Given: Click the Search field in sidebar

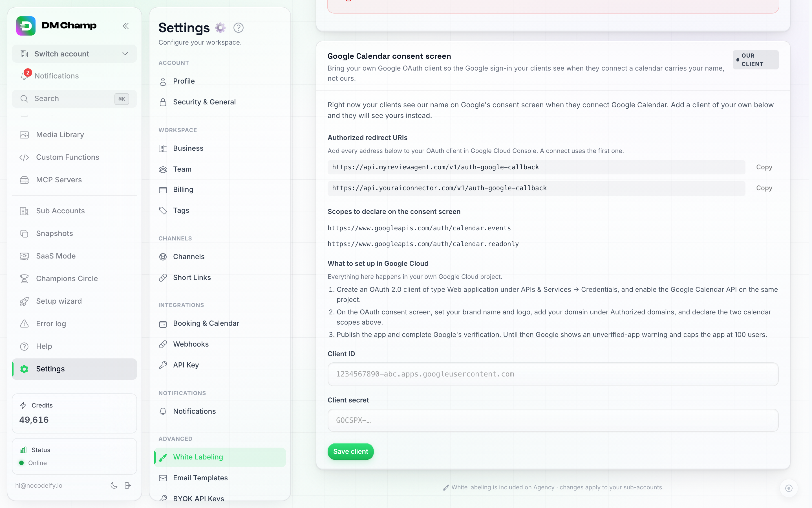Looking at the screenshot, I should click(x=74, y=99).
